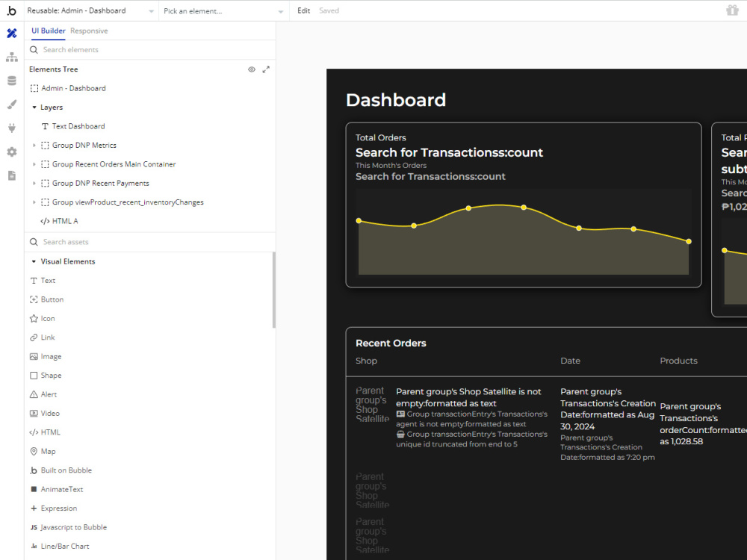Viewport: 747px width, 560px height.
Task: Select the Video visual element
Action: [x=45, y=414]
